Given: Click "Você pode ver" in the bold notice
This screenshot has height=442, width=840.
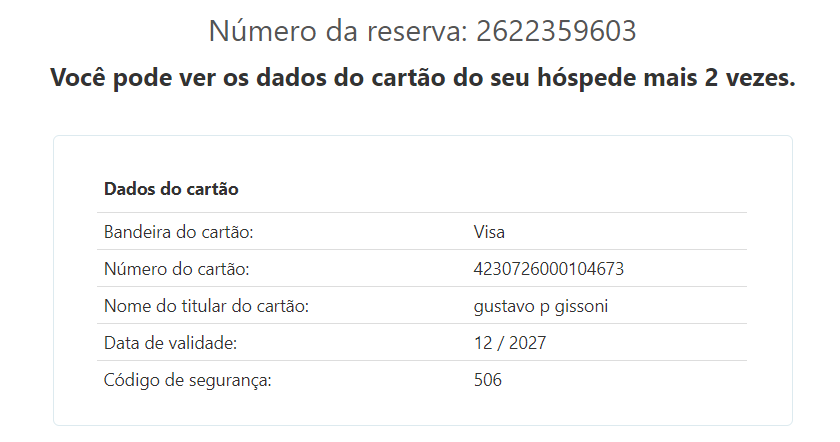Looking at the screenshot, I should point(119,79).
